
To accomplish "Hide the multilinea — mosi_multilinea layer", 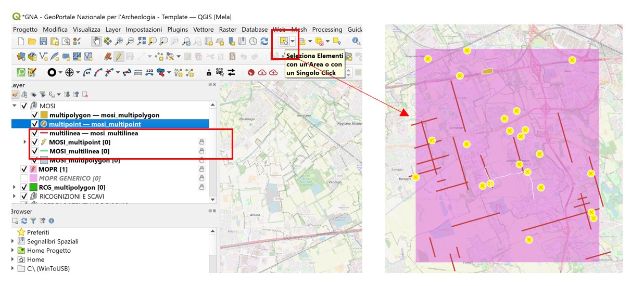I will coord(35,134).
